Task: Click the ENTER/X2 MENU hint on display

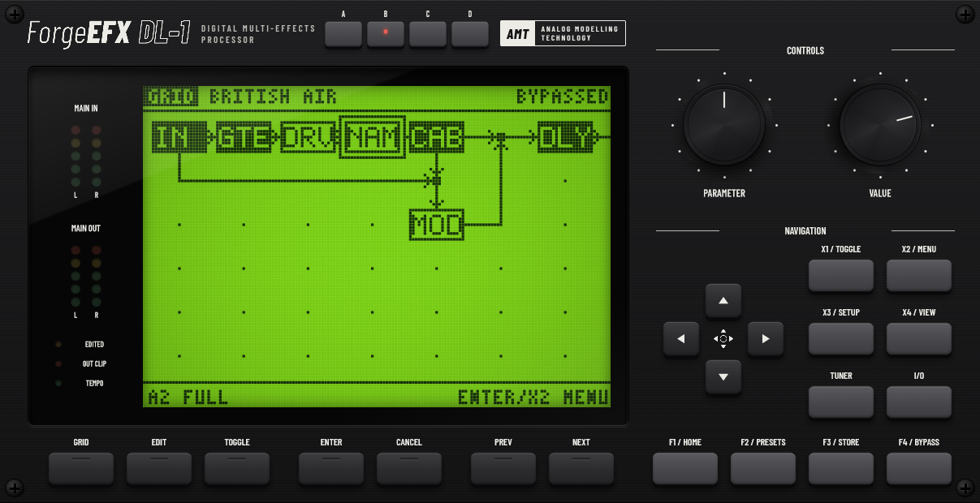Action: [x=533, y=398]
